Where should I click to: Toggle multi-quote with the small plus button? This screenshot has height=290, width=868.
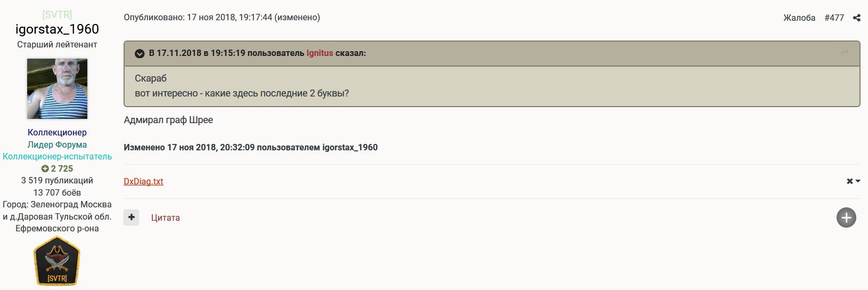click(x=132, y=217)
